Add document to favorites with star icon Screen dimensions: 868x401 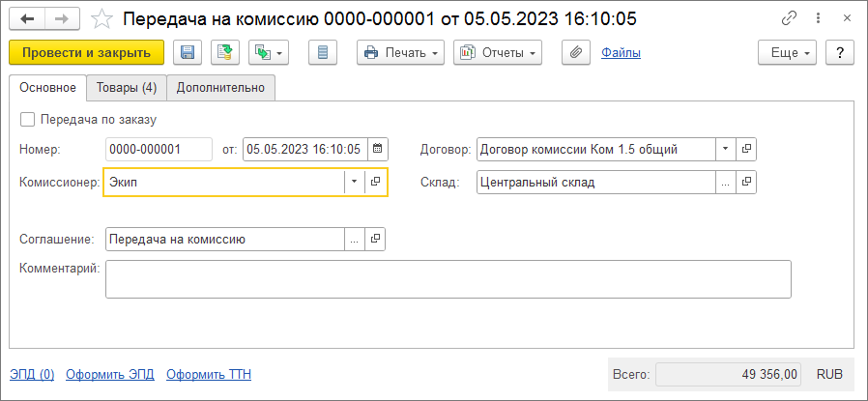pyautogui.click(x=101, y=20)
